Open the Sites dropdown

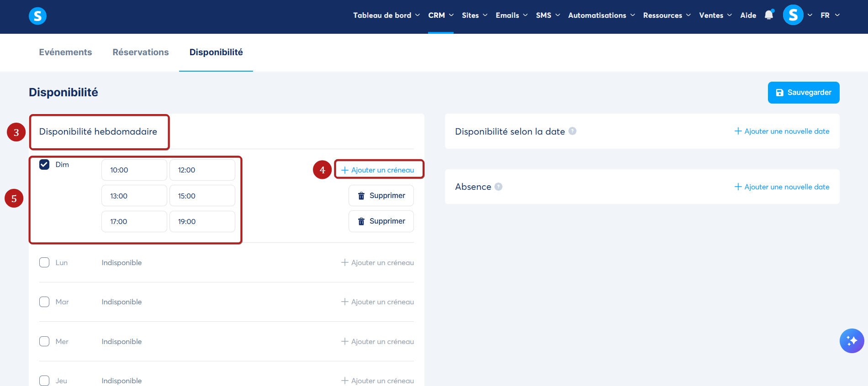475,15
